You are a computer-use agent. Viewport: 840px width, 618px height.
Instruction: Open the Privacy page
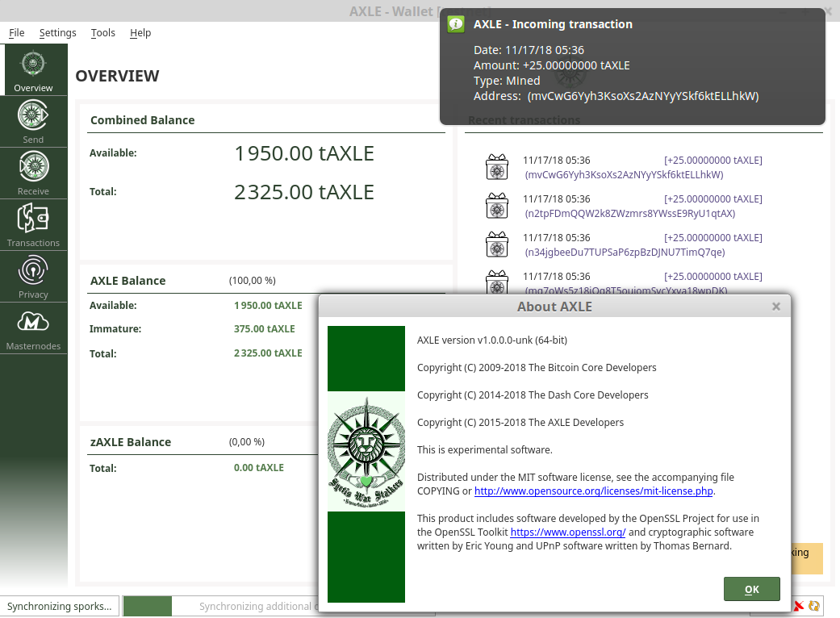[x=34, y=277]
